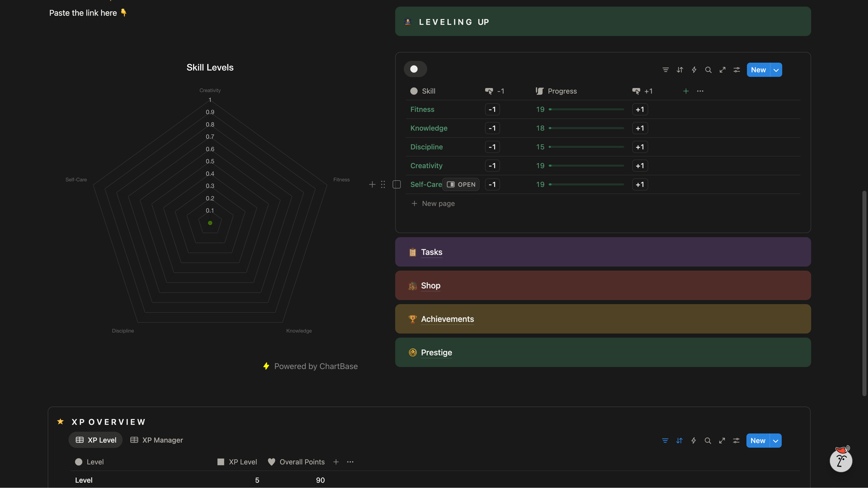Check the Self-Care row checkbox
Viewport: 868px width, 488px height.
coord(397,184)
